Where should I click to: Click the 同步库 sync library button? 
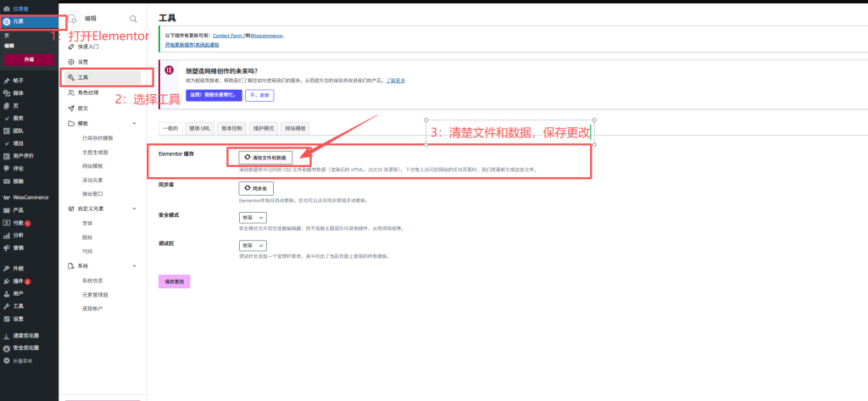(x=256, y=188)
